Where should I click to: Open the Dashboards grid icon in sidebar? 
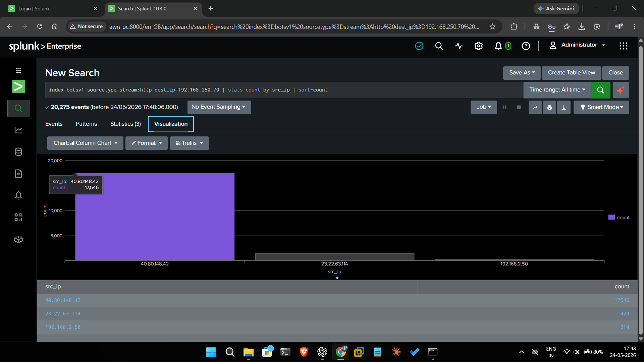point(18,217)
